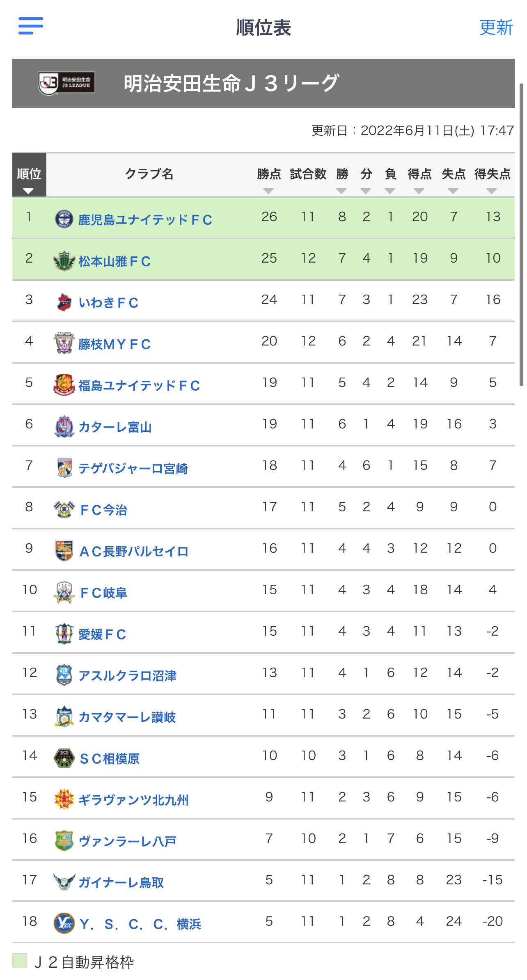This screenshot has height=980, width=527.
Task: Open 福島ユナイテッドFC team link
Action: coord(139,385)
